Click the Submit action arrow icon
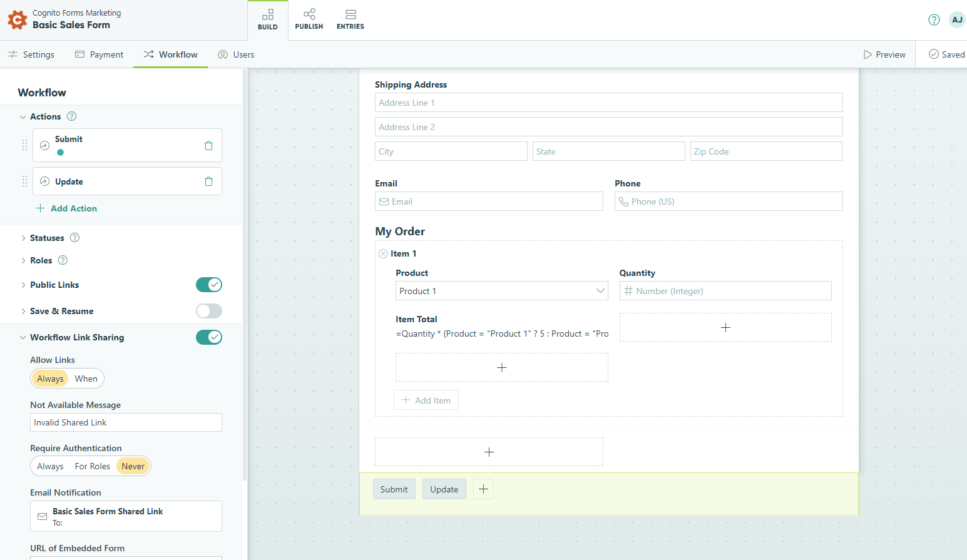The image size is (967, 560). (x=44, y=145)
